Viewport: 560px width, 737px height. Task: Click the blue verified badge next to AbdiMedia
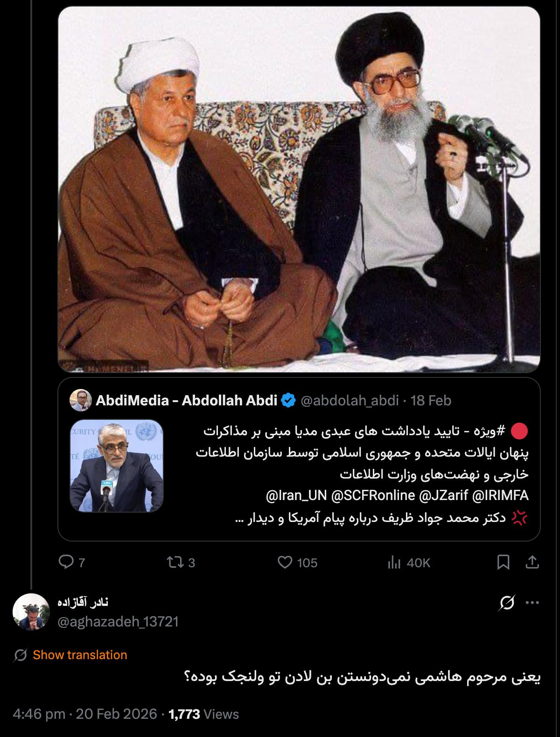point(288,400)
